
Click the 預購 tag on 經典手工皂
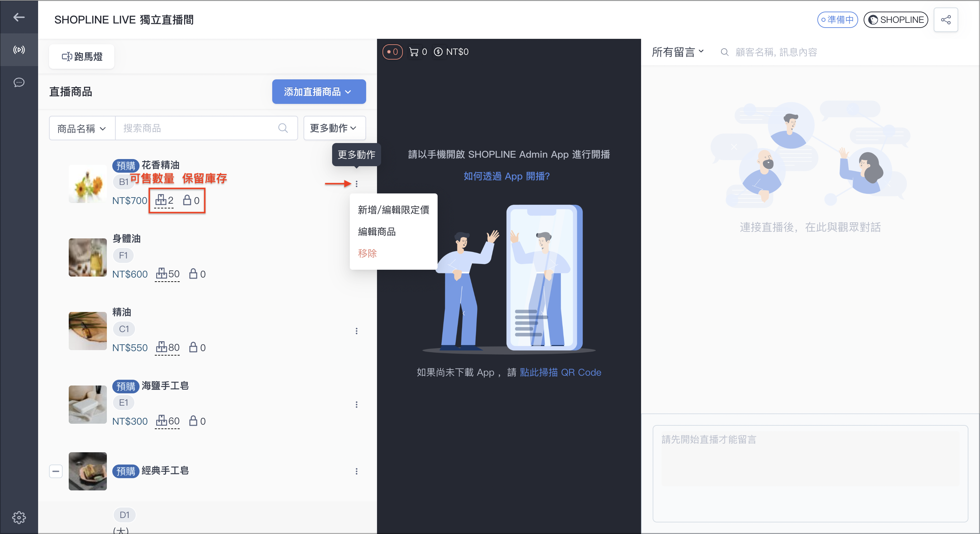pos(126,471)
